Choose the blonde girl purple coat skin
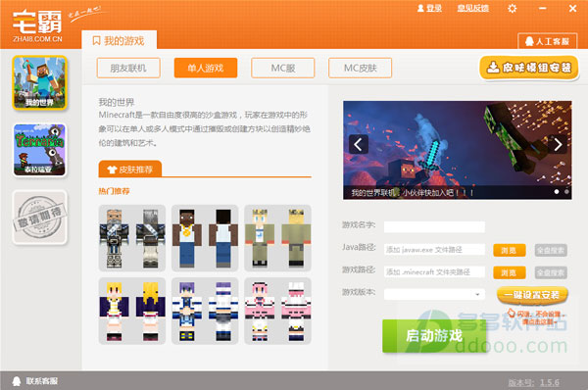 132,311
